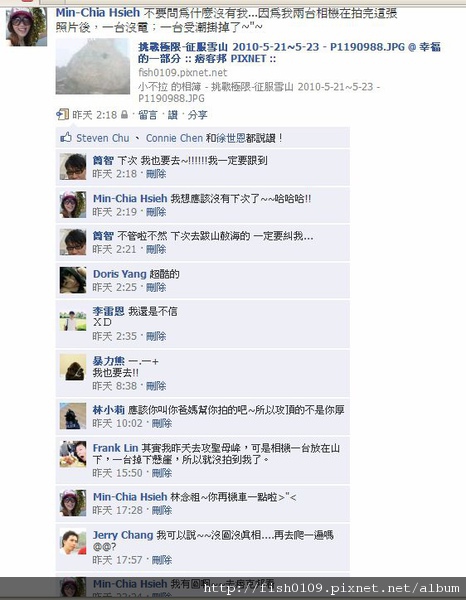The image size is (466, 600).
Task: Open the 挑戰極限-征服雪山 album link title
Action: pyautogui.click(x=289, y=53)
